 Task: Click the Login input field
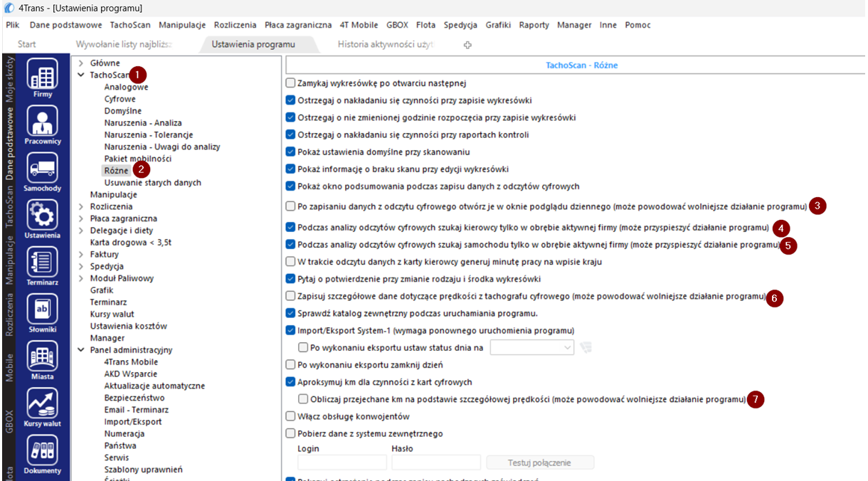point(336,462)
